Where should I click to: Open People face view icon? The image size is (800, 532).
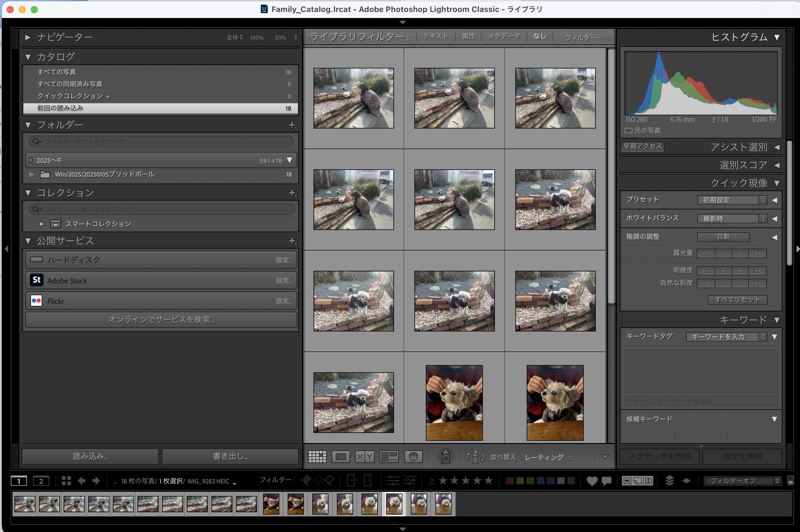click(x=413, y=457)
